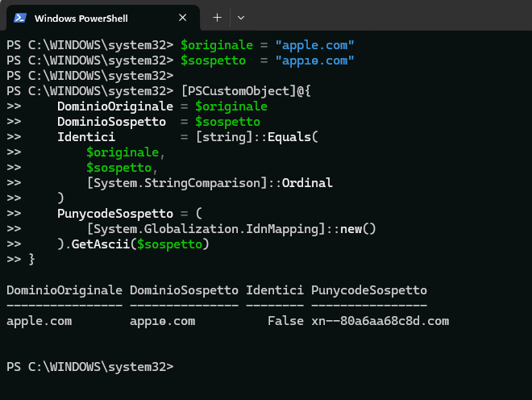Click the "apple.com" string in the first command

314,45
